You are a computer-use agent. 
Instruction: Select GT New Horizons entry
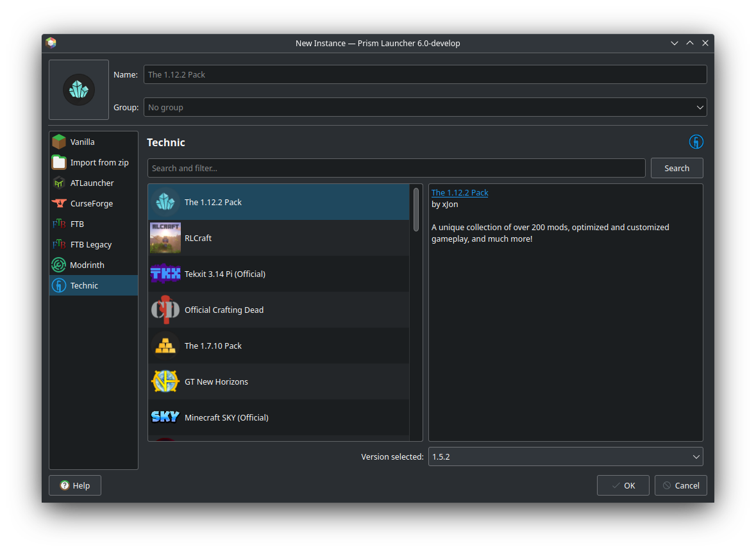[x=279, y=381]
